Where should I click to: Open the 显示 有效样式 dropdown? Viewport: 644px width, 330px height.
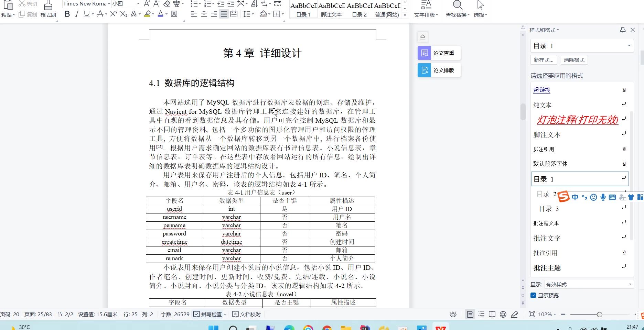[x=589, y=284]
